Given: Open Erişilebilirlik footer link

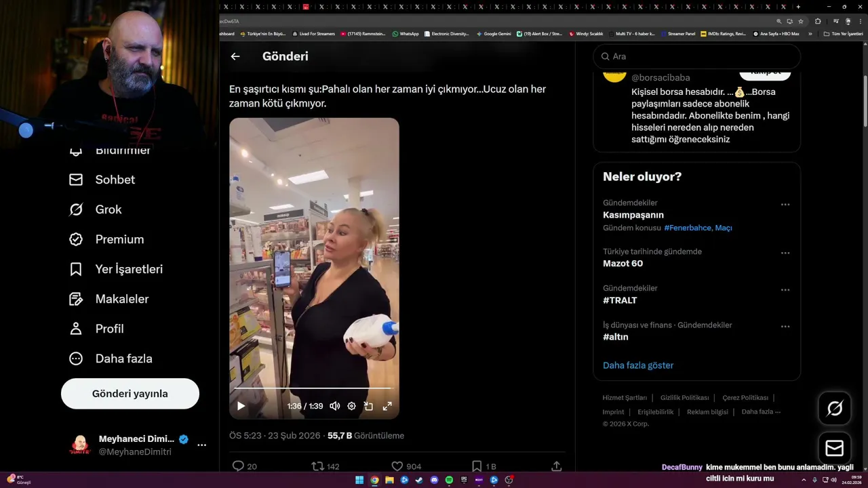Looking at the screenshot, I should tap(656, 411).
